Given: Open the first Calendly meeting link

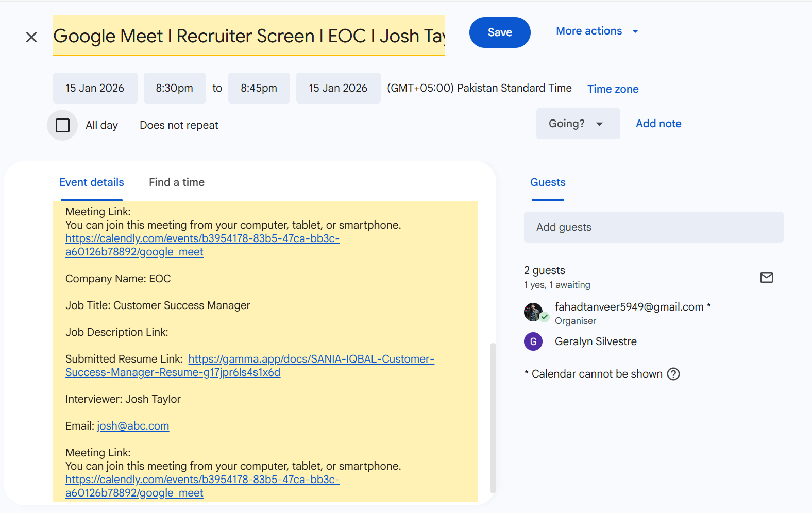Looking at the screenshot, I should click(202, 245).
